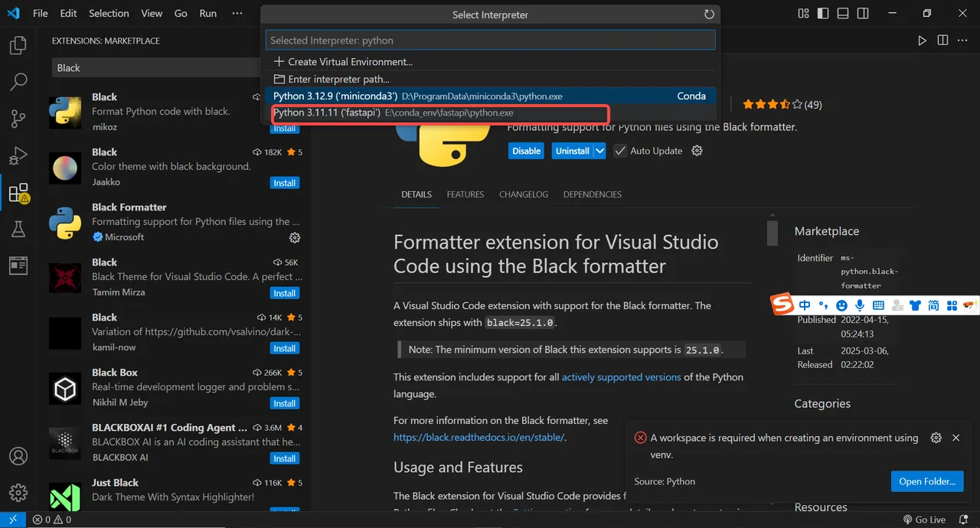Click the refresh interpreter list icon
The height and width of the screenshot is (528, 980).
click(709, 15)
